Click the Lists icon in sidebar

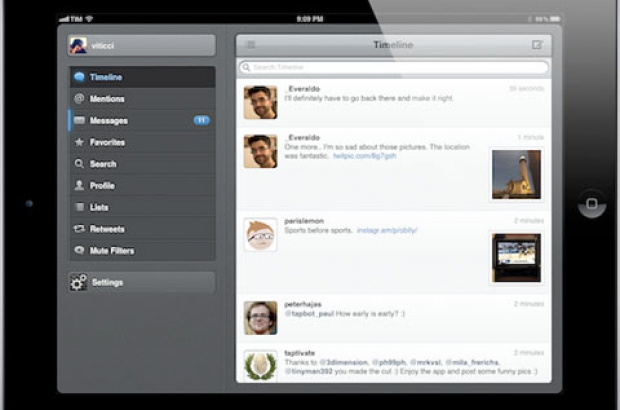pyautogui.click(x=79, y=207)
